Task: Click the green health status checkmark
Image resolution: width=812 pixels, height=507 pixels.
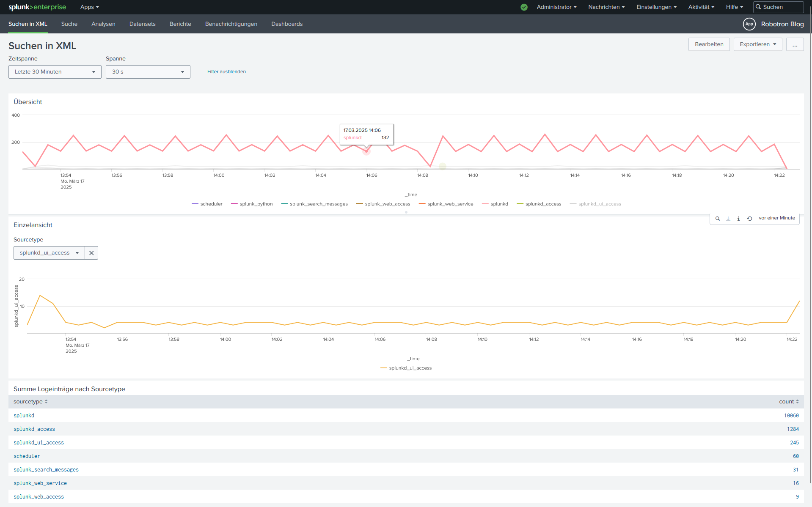Action: [x=524, y=7]
